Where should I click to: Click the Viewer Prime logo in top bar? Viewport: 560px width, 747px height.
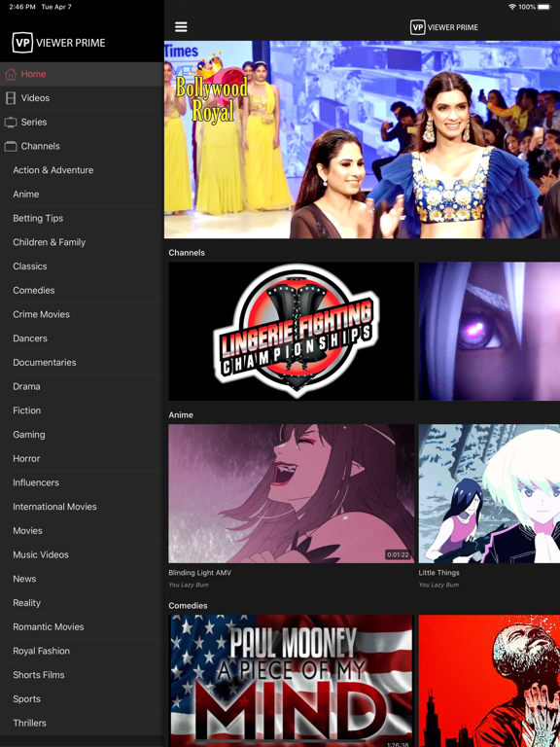444,27
